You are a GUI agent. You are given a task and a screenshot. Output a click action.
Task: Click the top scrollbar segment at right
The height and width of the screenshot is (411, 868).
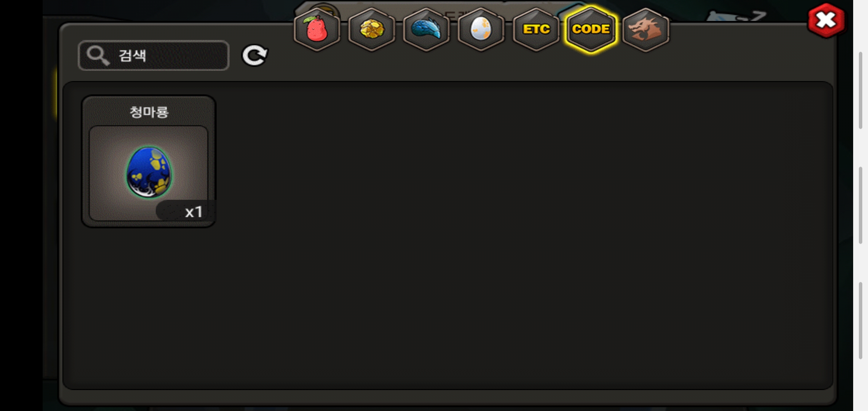coord(860,91)
